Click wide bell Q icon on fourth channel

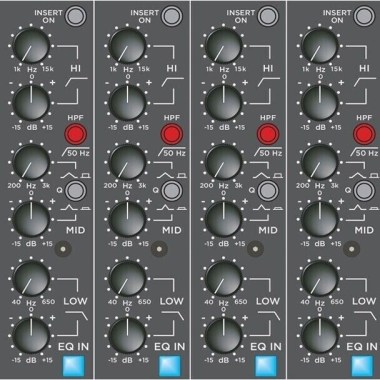[358, 175]
